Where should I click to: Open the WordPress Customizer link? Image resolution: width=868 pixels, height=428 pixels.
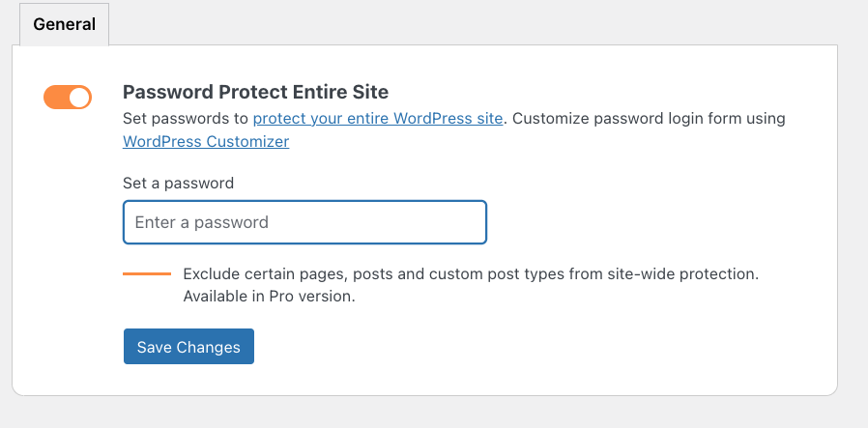coord(206,141)
